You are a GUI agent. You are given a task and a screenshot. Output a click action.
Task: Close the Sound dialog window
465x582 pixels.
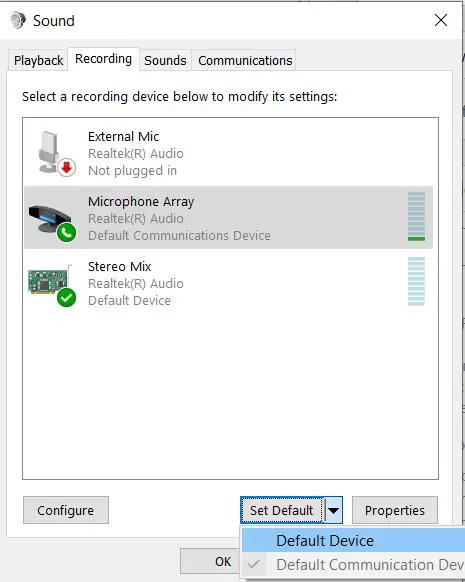441,20
